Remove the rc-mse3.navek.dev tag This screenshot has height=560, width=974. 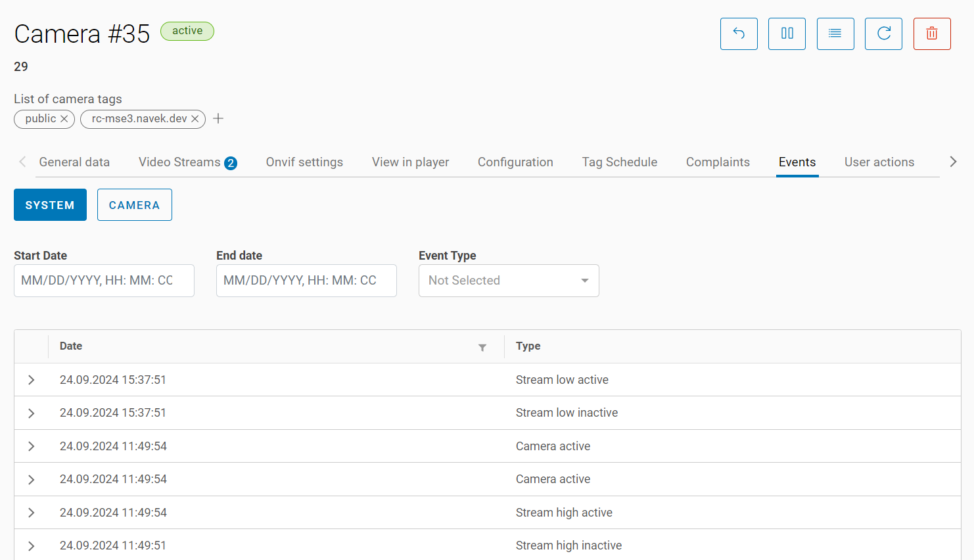[x=195, y=119]
